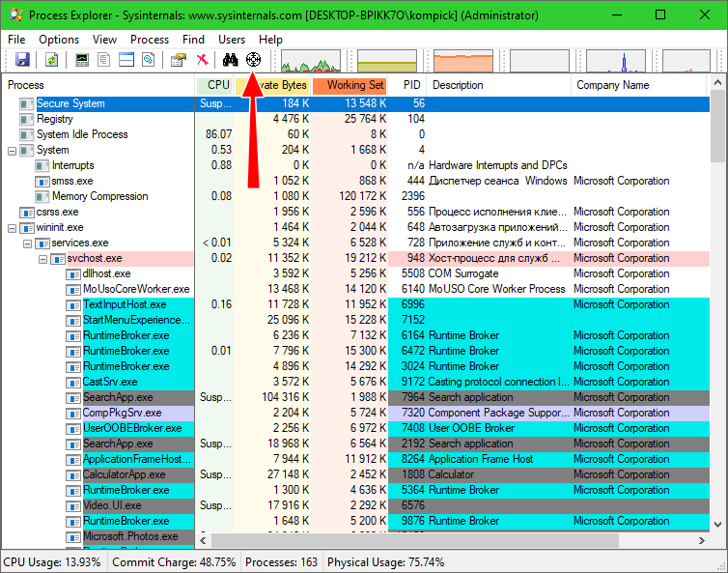The width and height of the screenshot is (728, 573).
Task: Sort by the Company Name column header
Action: coord(639,85)
